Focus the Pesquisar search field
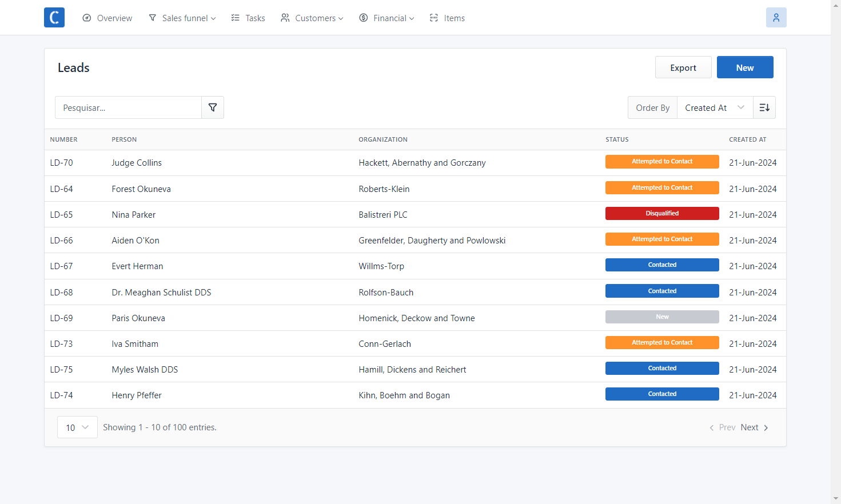Viewport: 841px width, 504px height. (129, 107)
